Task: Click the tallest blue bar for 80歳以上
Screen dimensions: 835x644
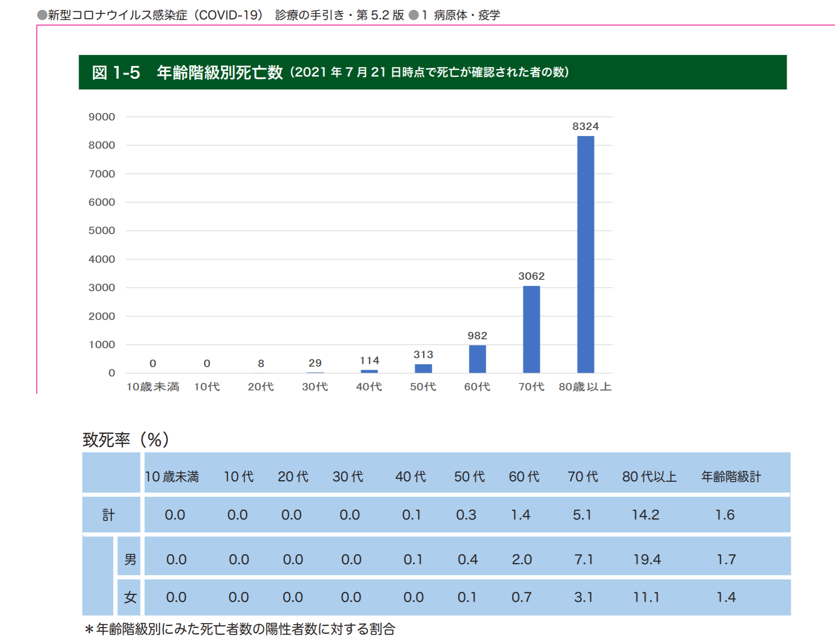Action: coord(585,254)
